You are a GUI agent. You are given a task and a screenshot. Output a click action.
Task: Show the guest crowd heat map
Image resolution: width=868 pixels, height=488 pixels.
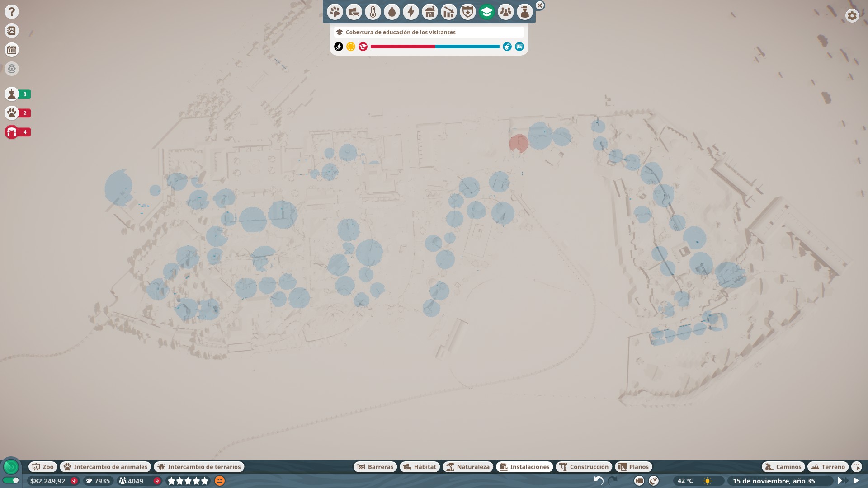[506, 12]
